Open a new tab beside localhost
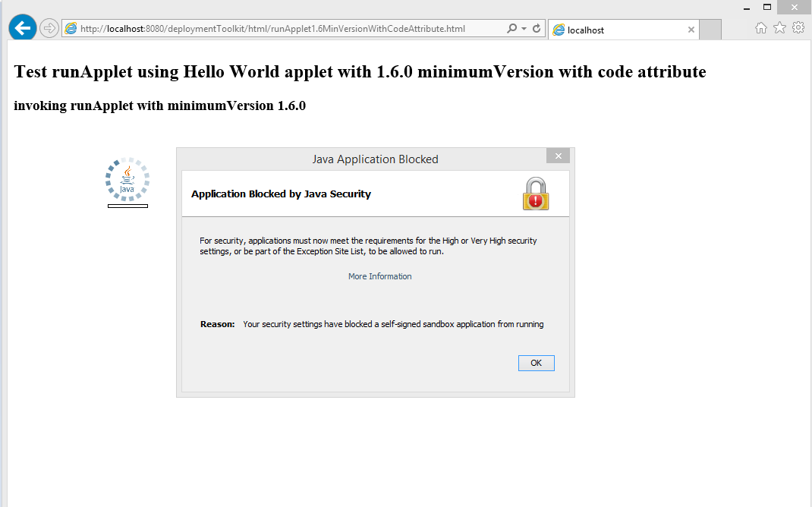Viewport: 812px width, 507px height. pos(710,30)
